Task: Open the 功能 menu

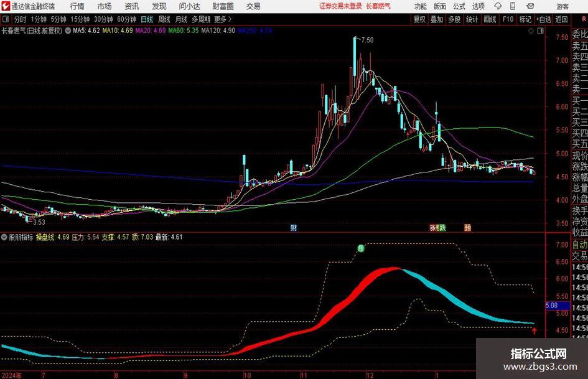Action: [421, 6]
